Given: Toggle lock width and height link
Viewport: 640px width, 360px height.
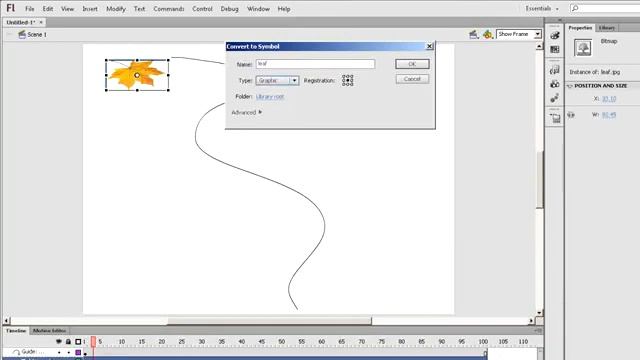Looking at the screenshot, I should click(571, 115).
